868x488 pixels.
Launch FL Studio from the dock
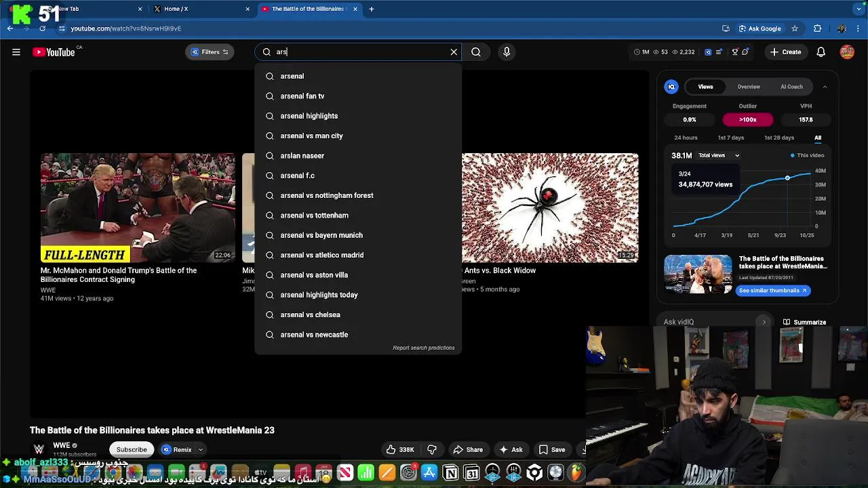point(576,472)
